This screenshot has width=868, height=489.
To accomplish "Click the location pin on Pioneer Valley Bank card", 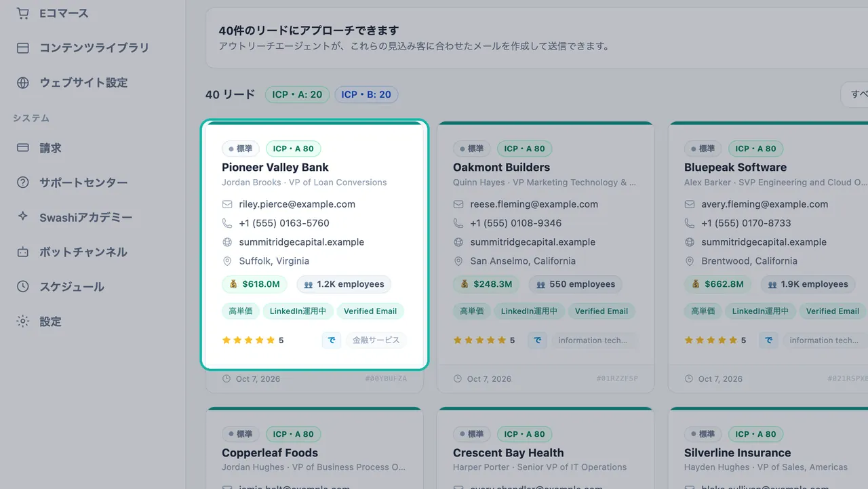I will 227,261.
